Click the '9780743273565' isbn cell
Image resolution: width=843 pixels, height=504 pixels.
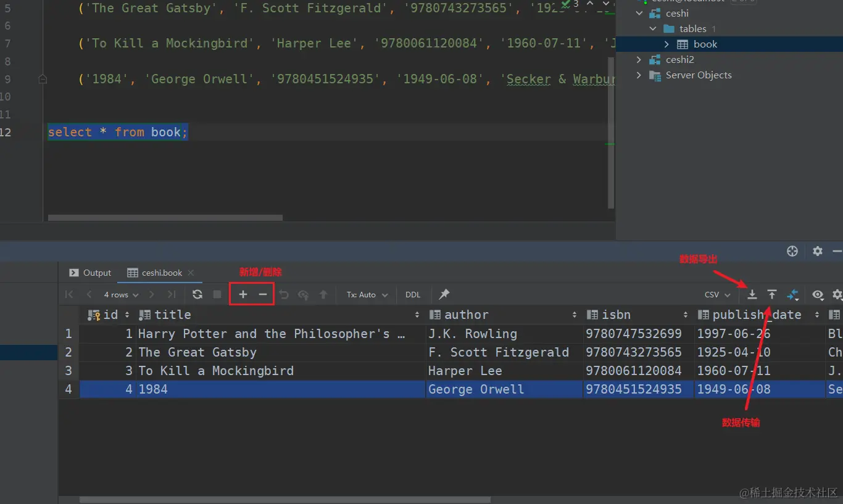pos(638,352)
